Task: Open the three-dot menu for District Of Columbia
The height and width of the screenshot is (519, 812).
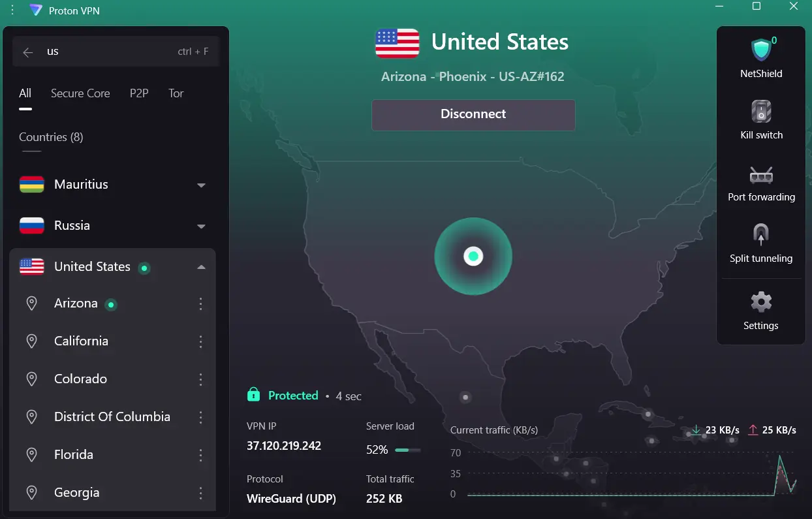Action: pos(200,417)
